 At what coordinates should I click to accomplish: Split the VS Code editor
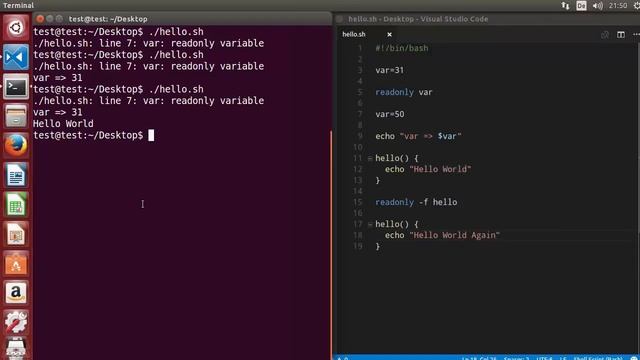[621, 35]
